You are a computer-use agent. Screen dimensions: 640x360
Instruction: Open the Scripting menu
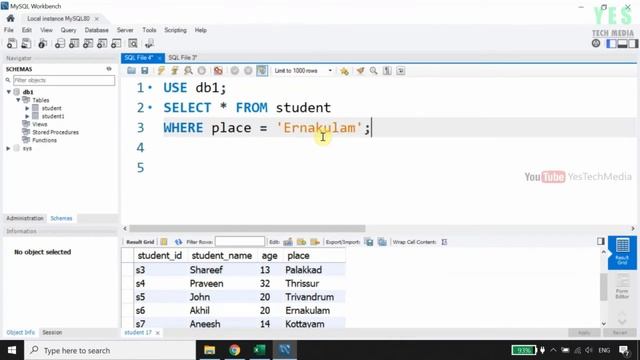(x=175, y=30)
